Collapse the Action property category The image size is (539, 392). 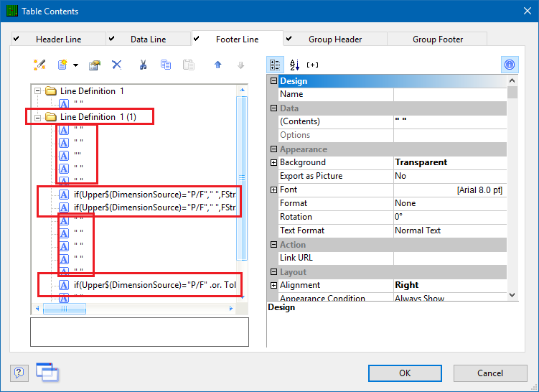tap(273, 245)
